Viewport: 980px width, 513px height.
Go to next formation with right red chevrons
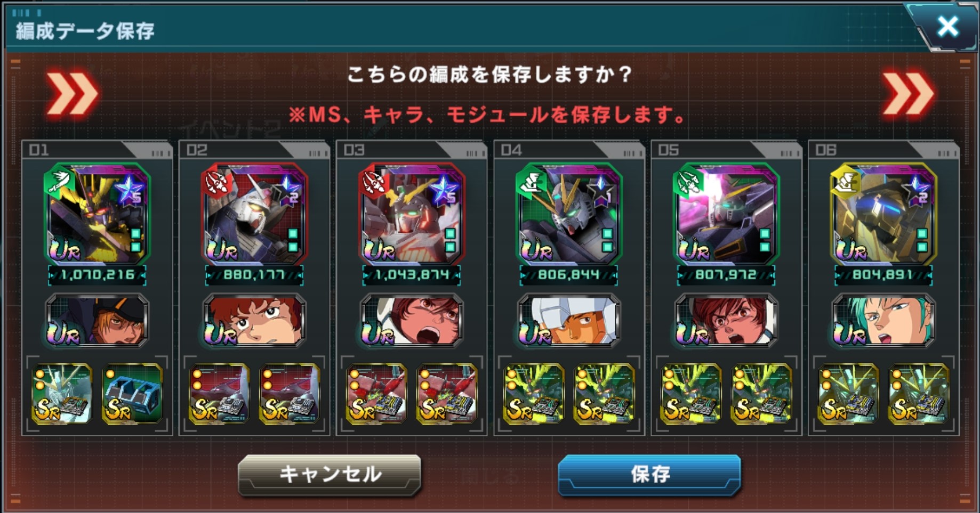click(x=907, y=94)
